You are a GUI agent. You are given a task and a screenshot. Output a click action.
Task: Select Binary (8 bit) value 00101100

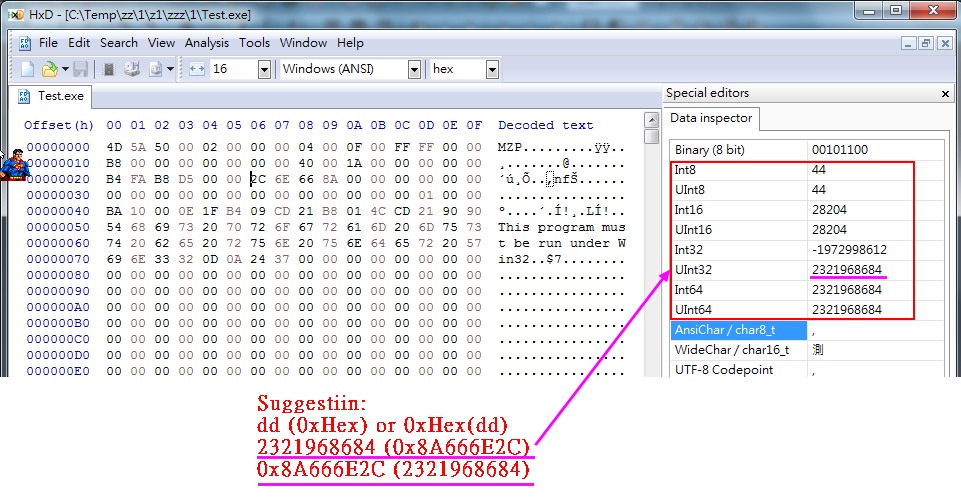click(x=840, y=150)
